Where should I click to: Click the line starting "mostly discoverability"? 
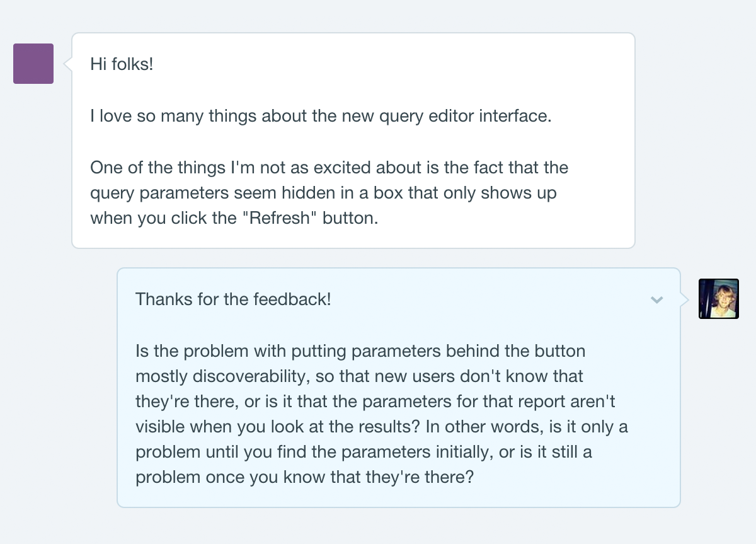click(359, 376)
